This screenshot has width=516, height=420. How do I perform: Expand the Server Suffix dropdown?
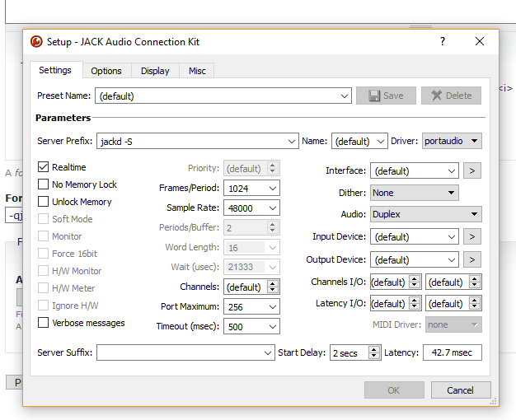[268, 353]
